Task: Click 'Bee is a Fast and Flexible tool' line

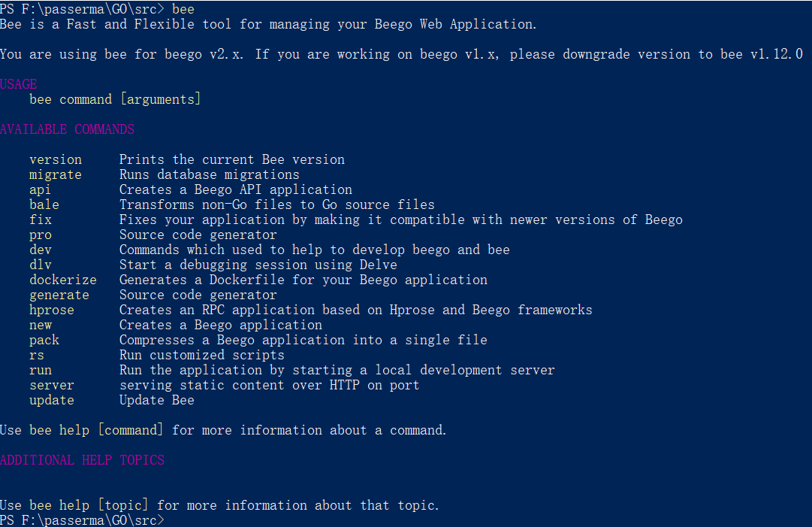Action: pyautogui.click(x=268, y=24)
